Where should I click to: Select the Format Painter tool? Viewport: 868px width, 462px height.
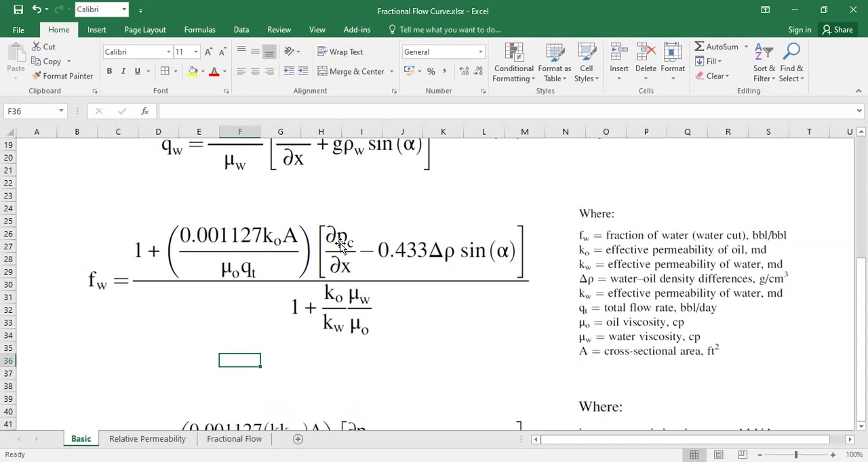click(x=62, y=75)
